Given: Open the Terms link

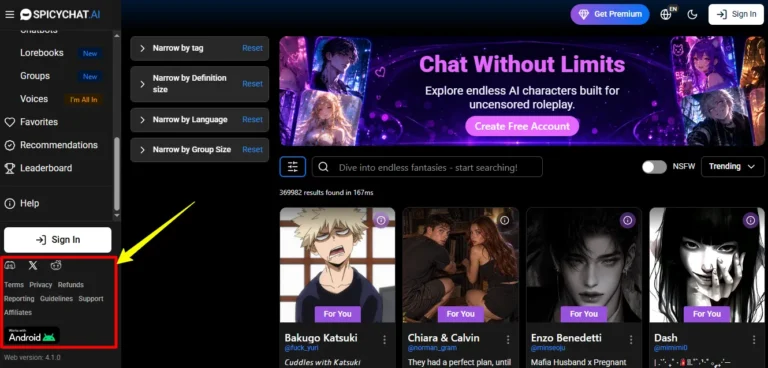Looking at the screenshot, I should (x=14, y=285).
